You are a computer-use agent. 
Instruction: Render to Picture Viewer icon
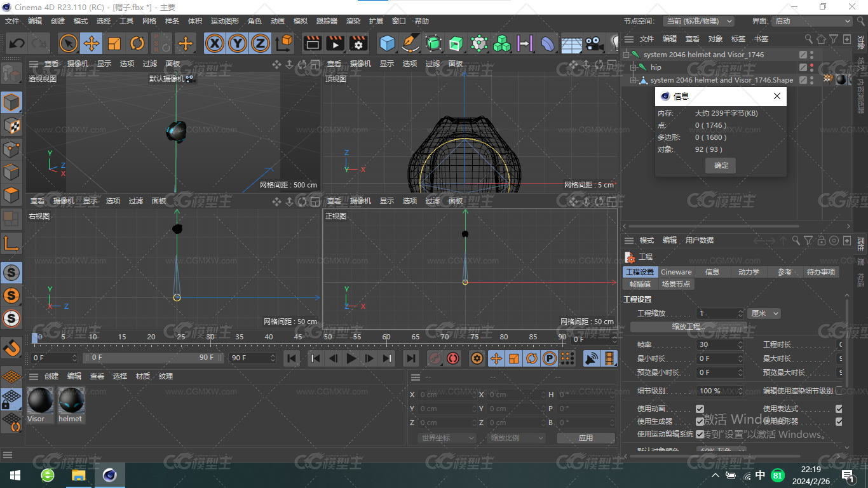point(335,44)
